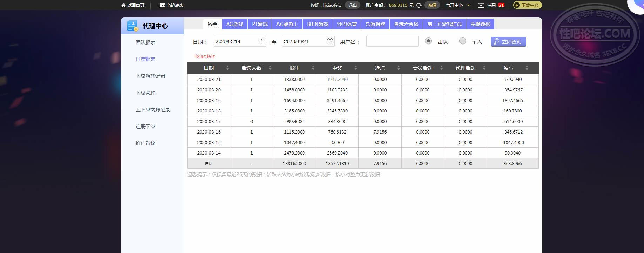Open the end date calendar picker

point(330,41)
